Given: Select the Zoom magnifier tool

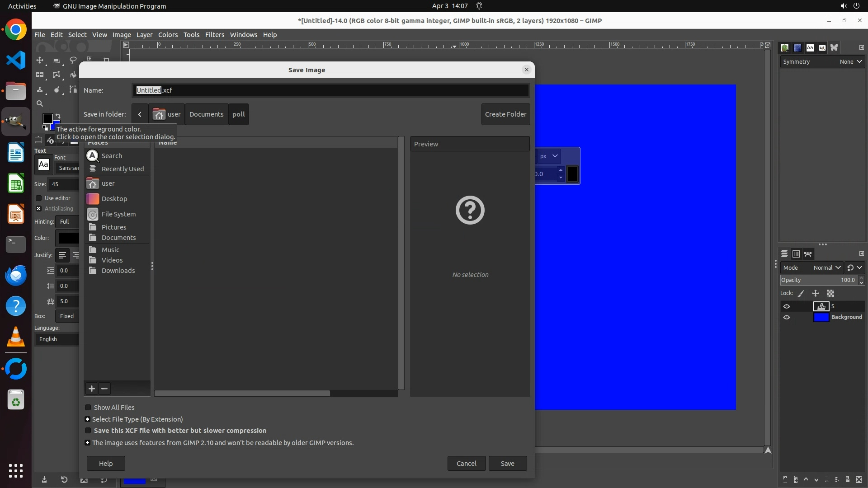Looking at the screenshot, I should click(40, 103).
